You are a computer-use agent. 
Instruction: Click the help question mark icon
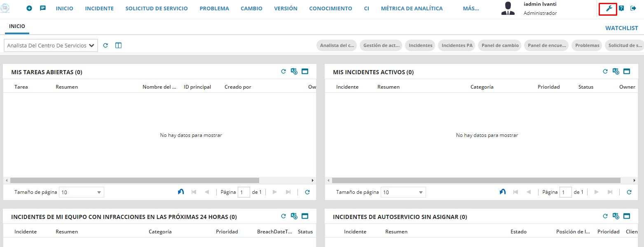pyautogui.click(x=621, y=8)
